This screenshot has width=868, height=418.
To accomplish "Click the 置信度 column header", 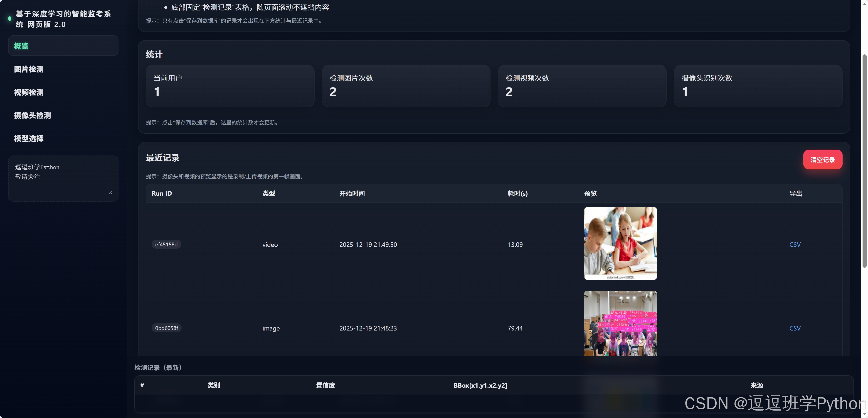I will tap(325, 385).
